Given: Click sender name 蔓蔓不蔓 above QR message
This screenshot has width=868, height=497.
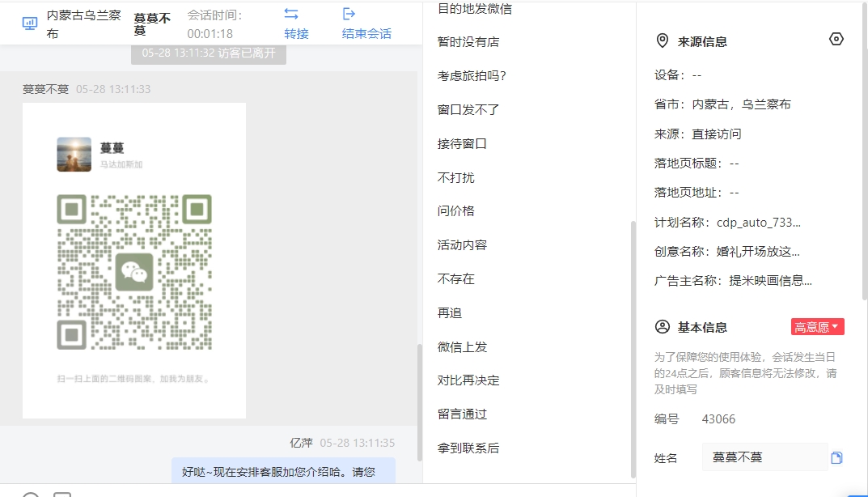Looking at the screenshot, I should click(45, 89).
